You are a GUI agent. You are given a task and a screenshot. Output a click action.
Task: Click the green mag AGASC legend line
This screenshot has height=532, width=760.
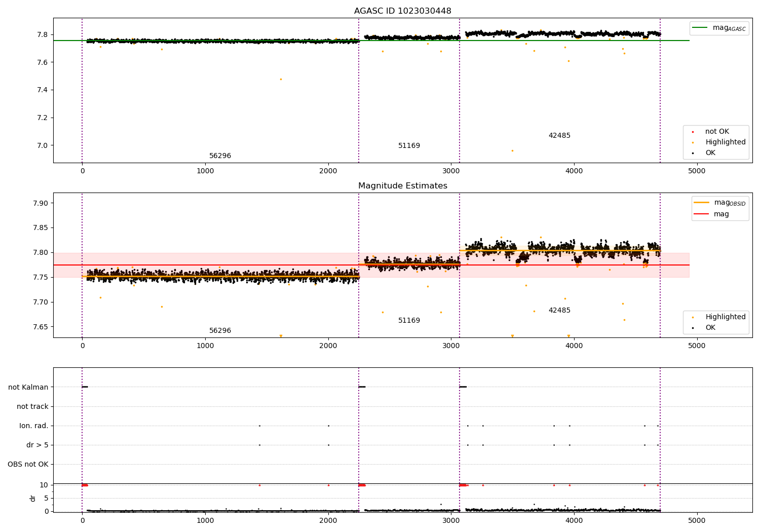click(700, 28)
